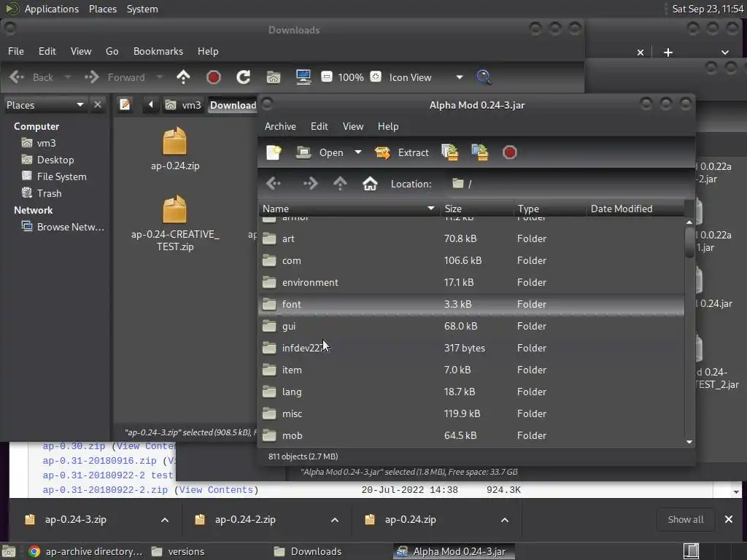The width and height of the screenshot is (747, 560).
Task: Open File menu in Downloads window
Action: [x=16, y=51]
